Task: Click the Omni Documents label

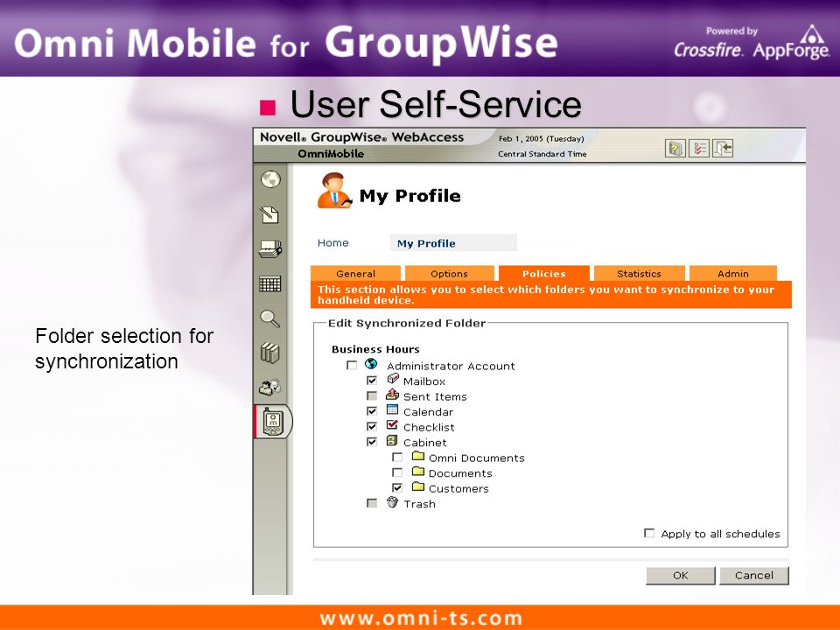Action: click(476, 458)
